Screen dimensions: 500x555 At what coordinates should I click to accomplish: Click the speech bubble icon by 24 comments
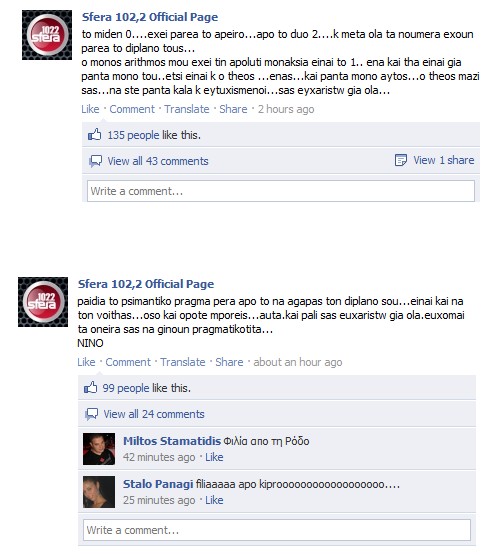click(x=91, y=414)
